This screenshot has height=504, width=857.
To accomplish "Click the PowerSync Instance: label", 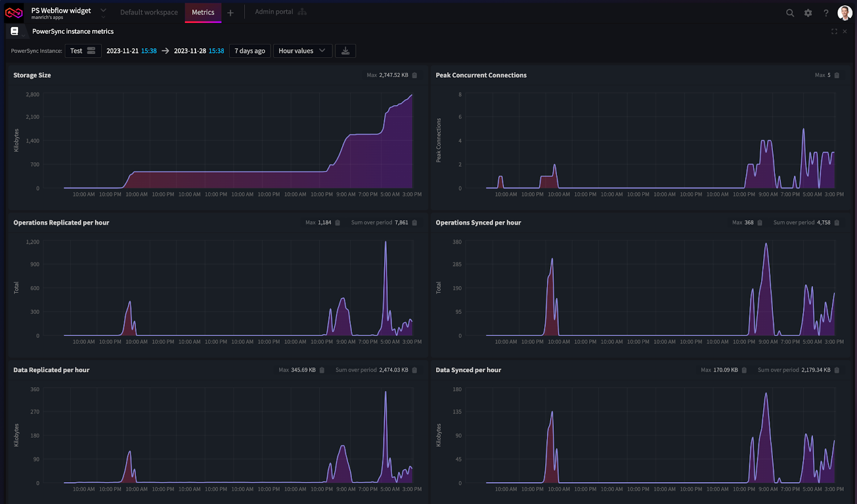I will click(x=36, y=51).
